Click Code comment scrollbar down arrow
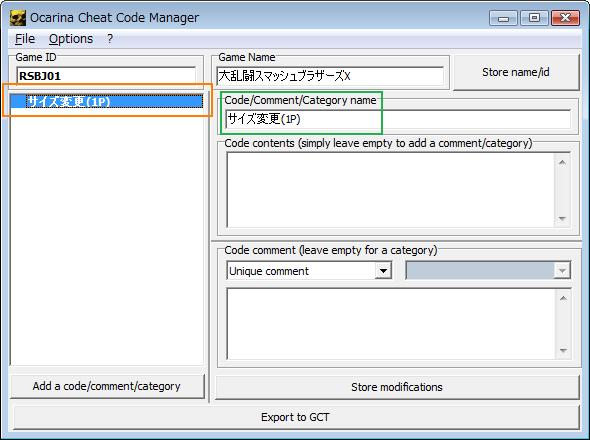Image resolution: width=590 pixels, height=440 pixels. point(563,350)
